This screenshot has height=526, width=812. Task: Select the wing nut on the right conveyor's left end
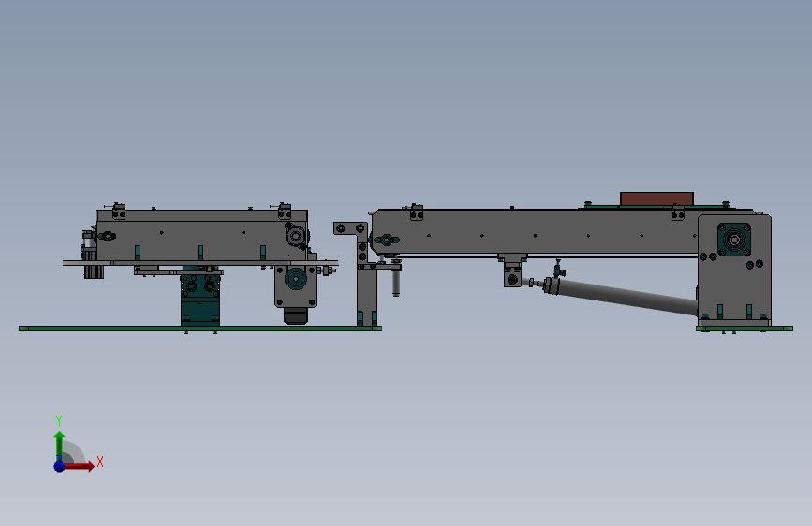(386, 240)
